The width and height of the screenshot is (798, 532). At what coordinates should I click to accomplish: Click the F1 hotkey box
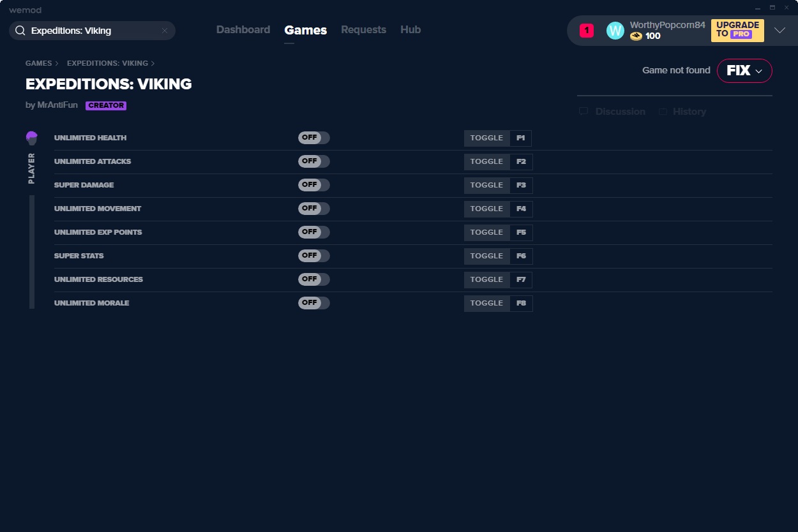521,138
